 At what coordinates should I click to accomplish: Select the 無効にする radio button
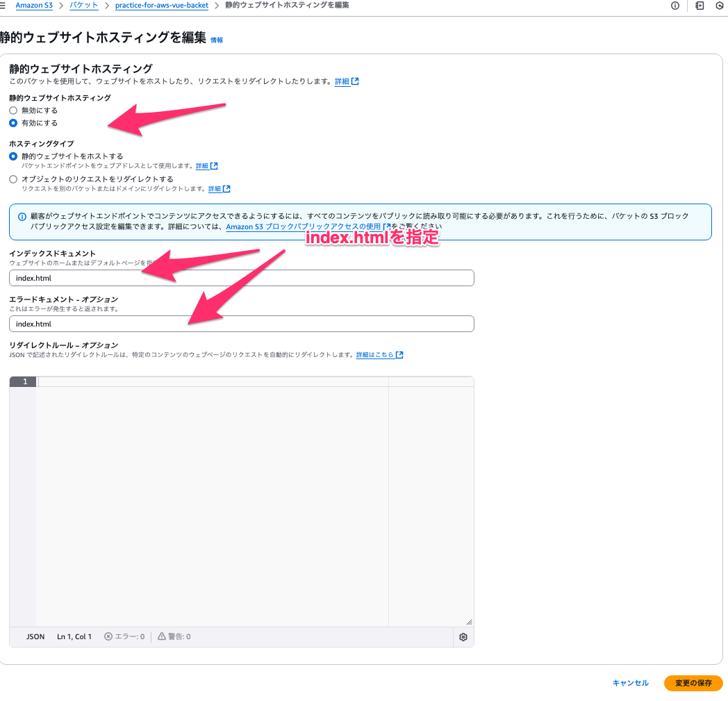pos(12,110)
